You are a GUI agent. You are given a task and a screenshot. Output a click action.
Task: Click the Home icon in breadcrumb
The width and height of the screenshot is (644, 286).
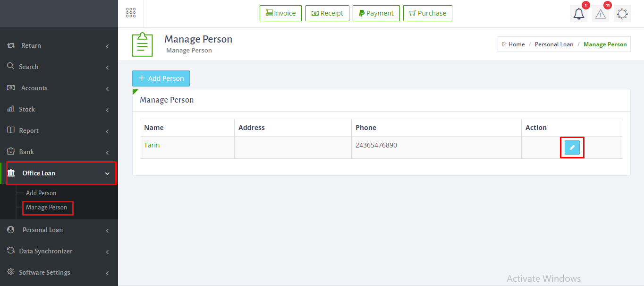tap(504, 44)
